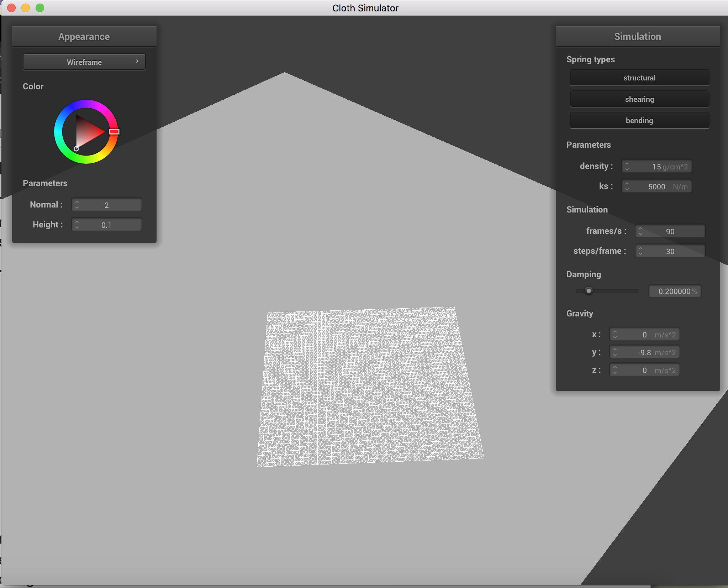Click the gravity z spinner arrows
The image size is (728, 588).
[615, 370]
